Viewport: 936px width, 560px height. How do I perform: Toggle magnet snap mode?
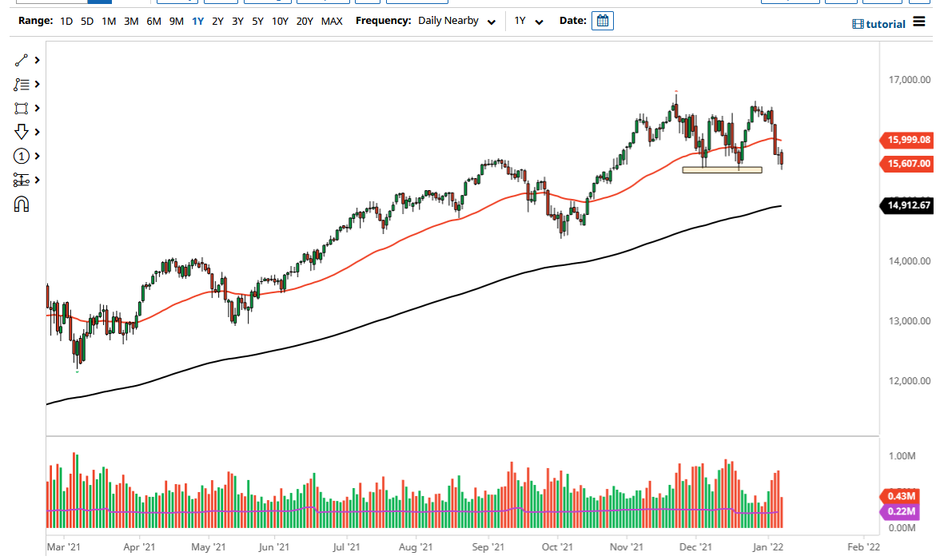click(21, 204)
